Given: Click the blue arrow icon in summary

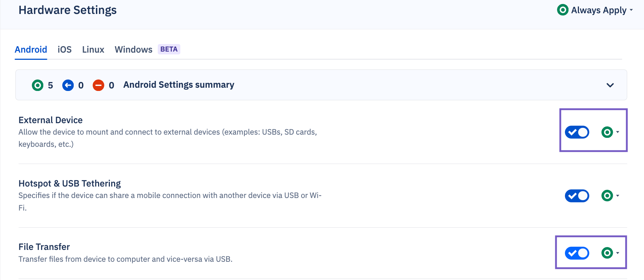Looking at the screenshot, I should [68, 85].
